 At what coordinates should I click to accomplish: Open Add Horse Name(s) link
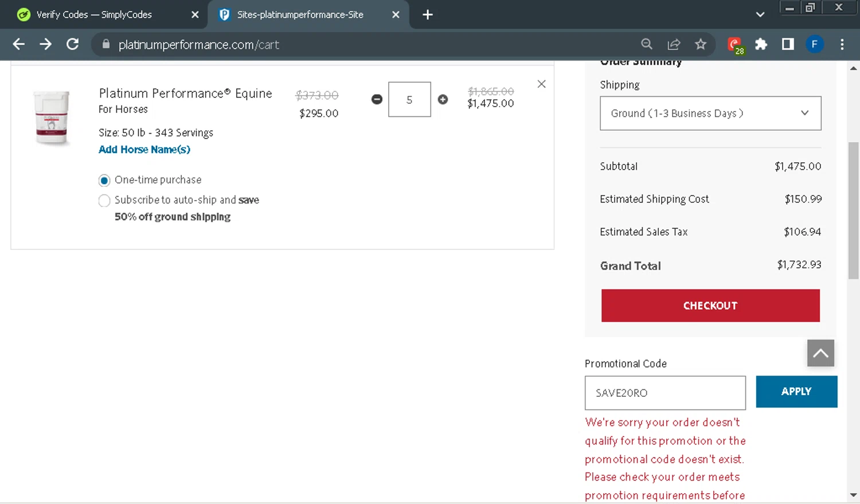tap(144, 150)
